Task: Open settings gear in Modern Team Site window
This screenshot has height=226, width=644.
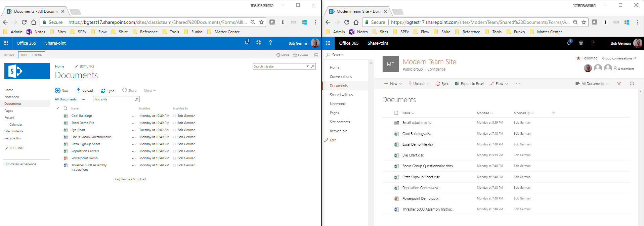Action: (x=581, y=43)
